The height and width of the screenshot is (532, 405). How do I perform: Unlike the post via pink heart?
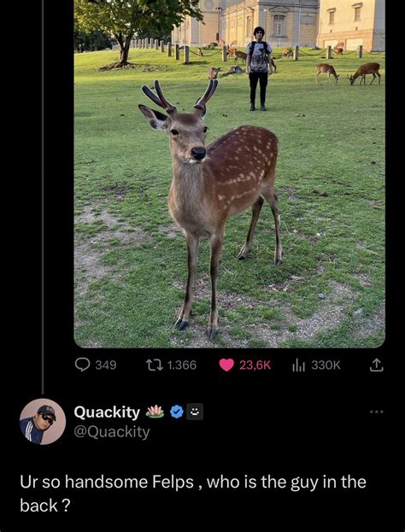[226, 365]
